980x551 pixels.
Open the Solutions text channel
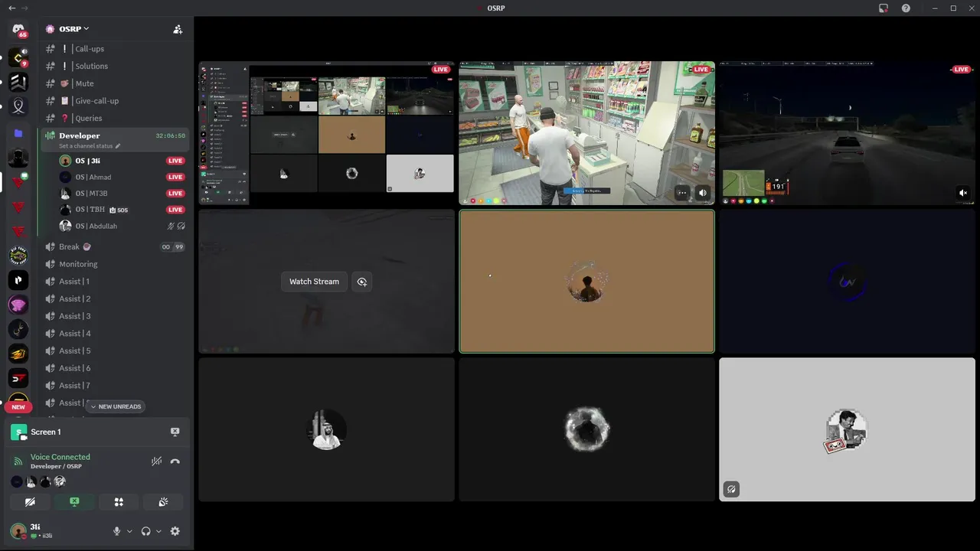[x=115, y=66]
